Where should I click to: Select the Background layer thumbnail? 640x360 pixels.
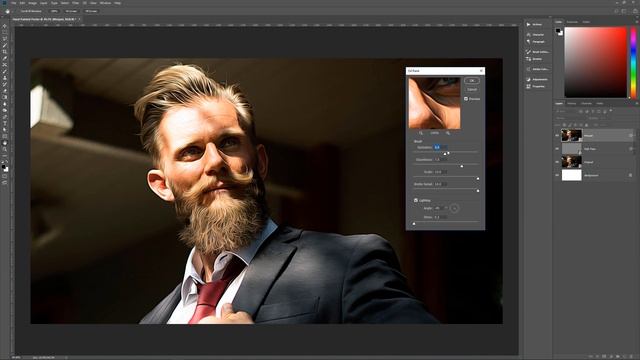(571, 175)
